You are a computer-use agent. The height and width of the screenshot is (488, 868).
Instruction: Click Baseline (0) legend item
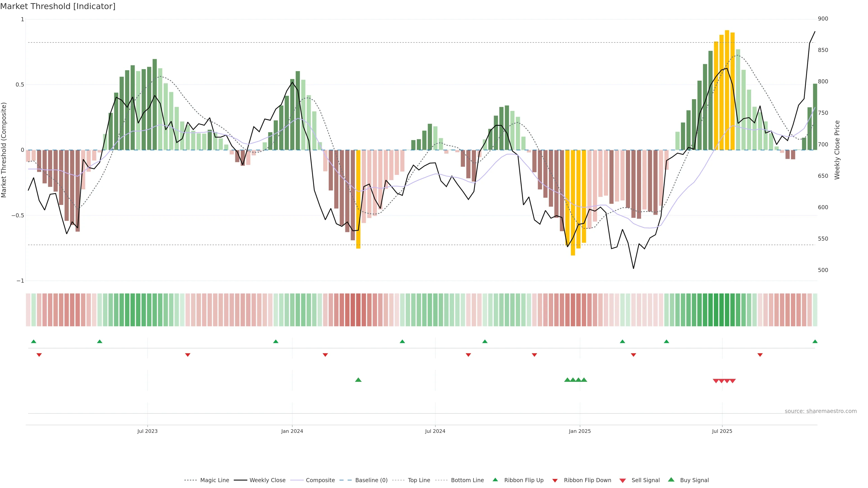[371, 480]
